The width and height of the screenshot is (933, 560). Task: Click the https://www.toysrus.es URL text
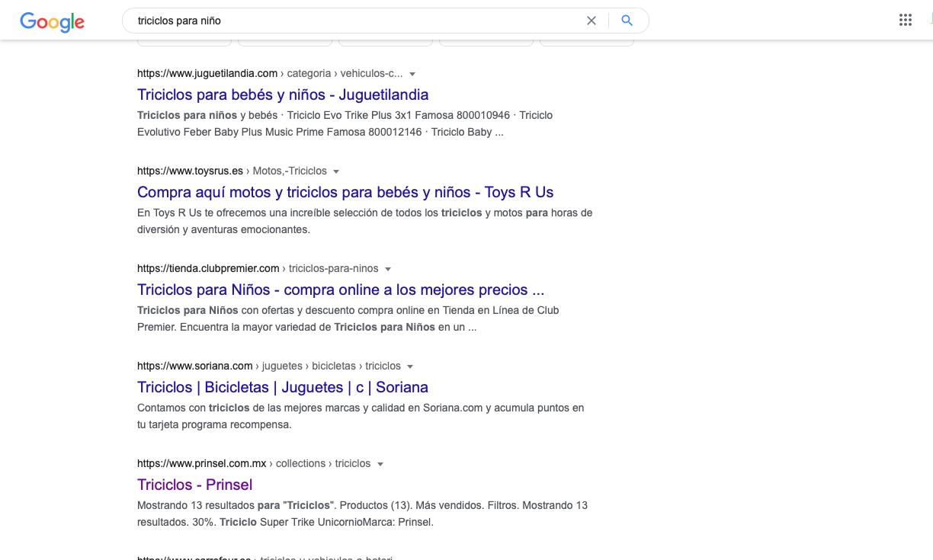click(190, 171)
